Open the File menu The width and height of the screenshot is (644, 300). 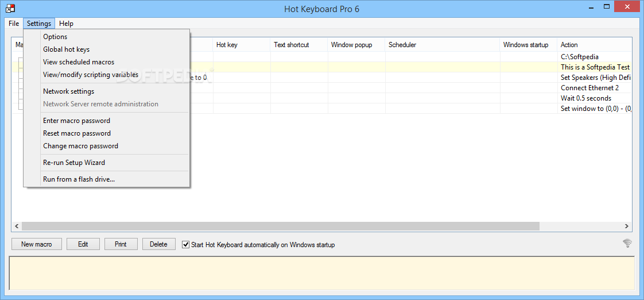click(x=14, y=24)
